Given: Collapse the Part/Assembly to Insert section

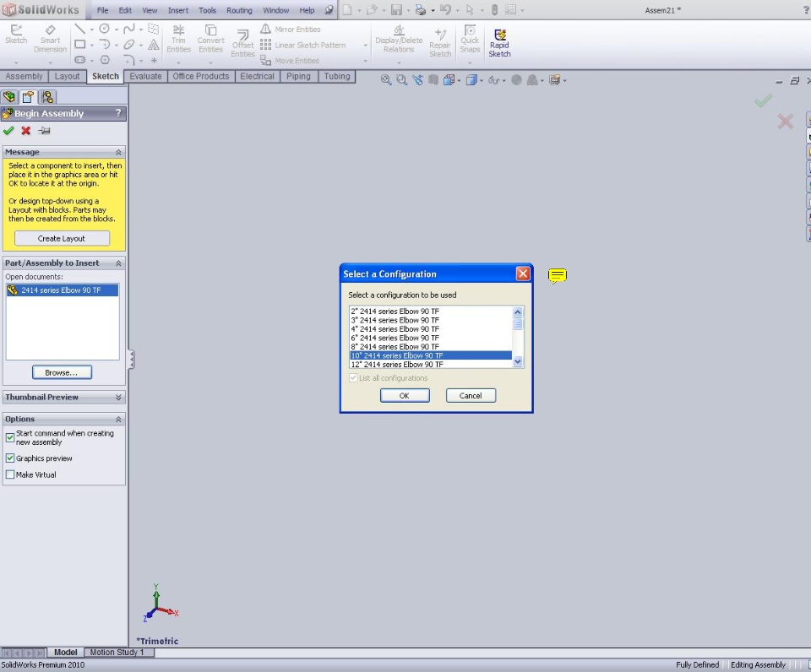Looking at the screenshot, I should click(118, 263).
